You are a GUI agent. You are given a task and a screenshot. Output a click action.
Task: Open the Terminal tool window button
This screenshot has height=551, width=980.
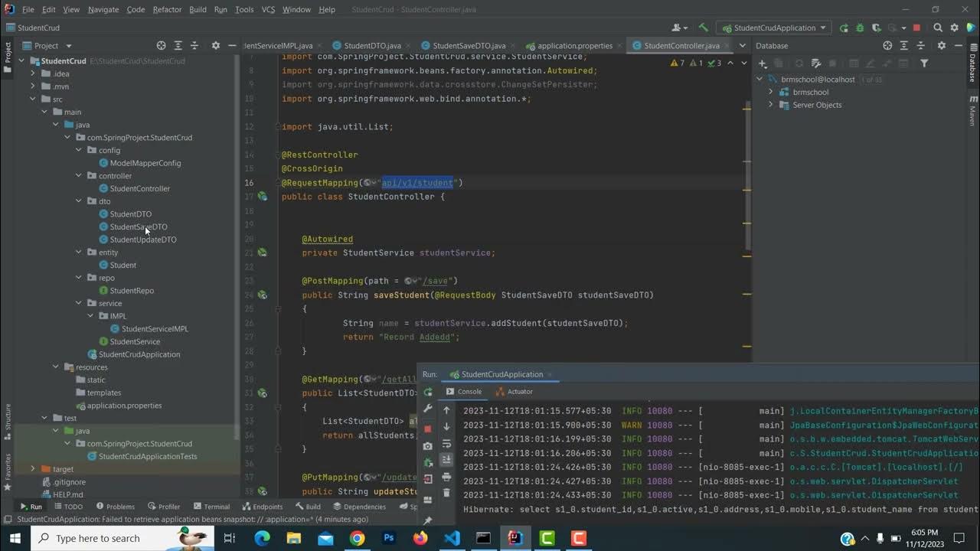pos(211,507)
